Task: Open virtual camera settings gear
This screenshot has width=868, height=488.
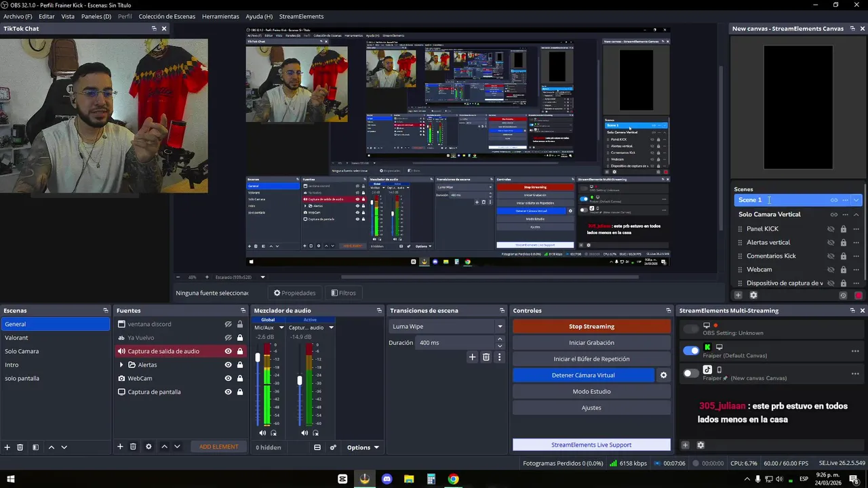Action: coord(664,375)
